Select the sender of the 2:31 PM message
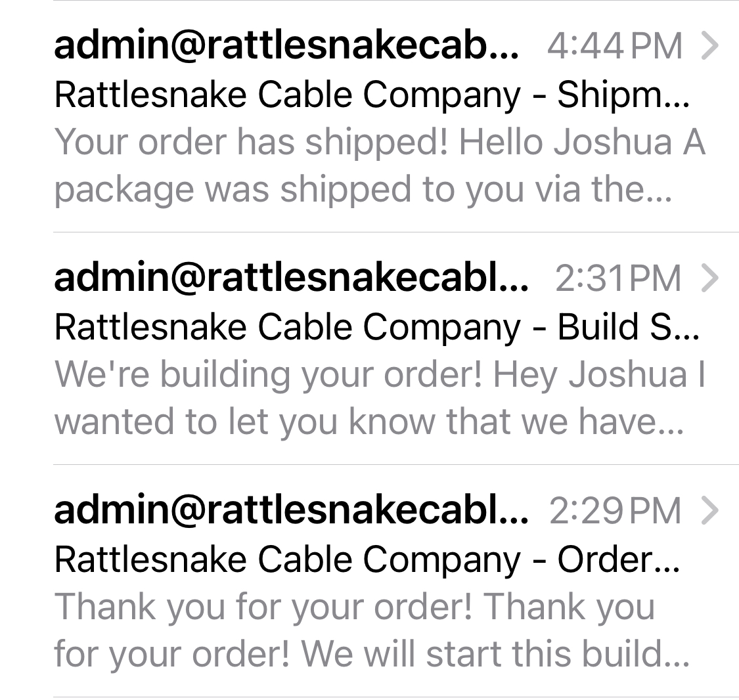The width and height of the screenshot is (739, 700). [x=292, y=277]
